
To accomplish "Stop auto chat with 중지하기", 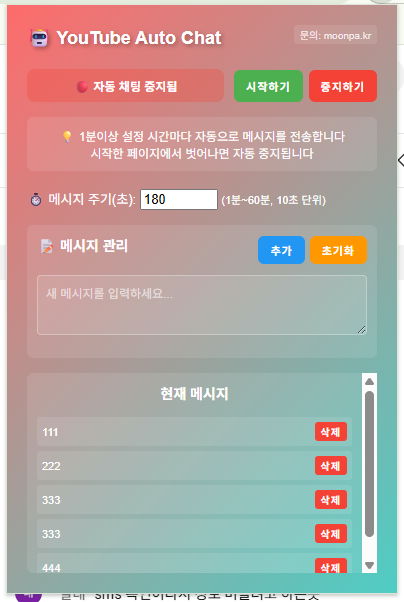I will [x=343, y=86].
